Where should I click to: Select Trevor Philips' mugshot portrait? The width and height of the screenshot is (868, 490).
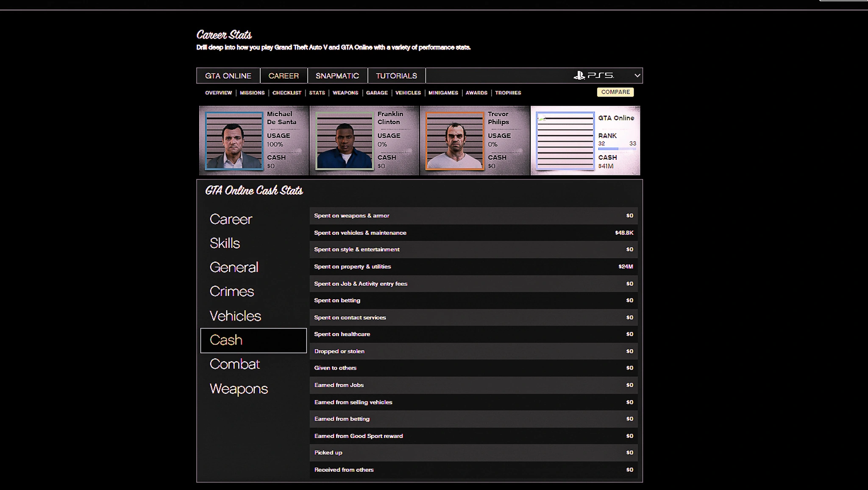[x=454, y=140]
